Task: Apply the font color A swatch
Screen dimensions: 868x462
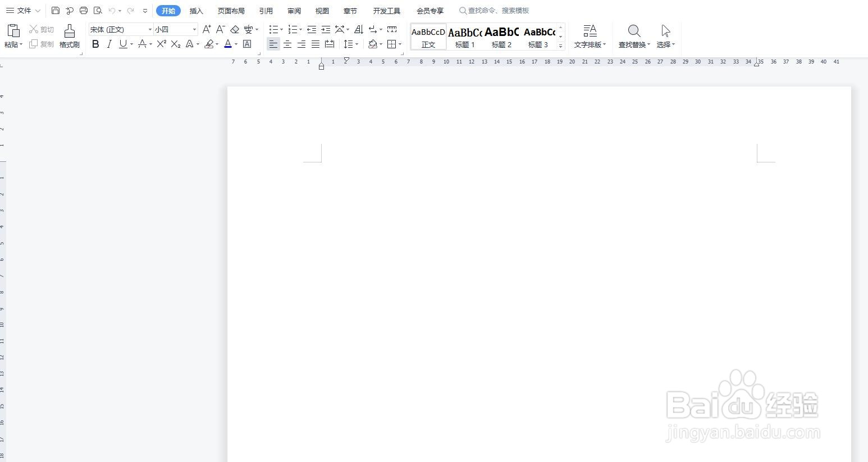Action: point(228,44)
